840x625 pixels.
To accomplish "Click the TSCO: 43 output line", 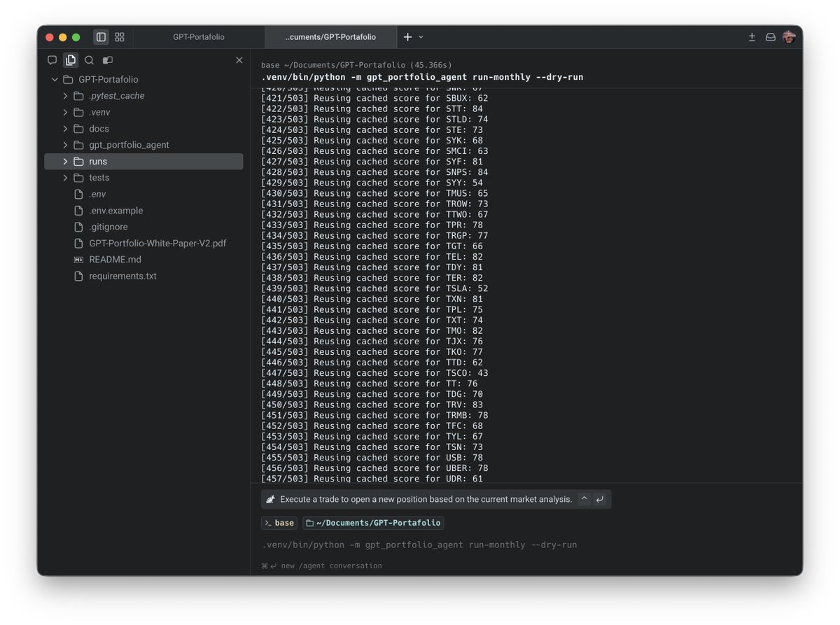I will [x=374, y=373].
